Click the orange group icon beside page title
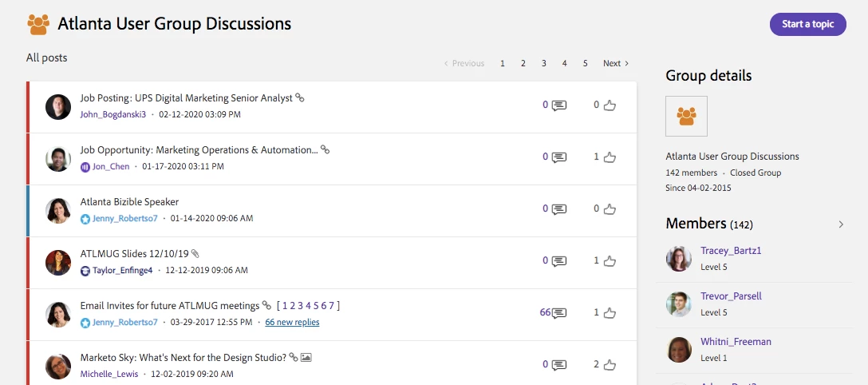 (x=38, y=25)
